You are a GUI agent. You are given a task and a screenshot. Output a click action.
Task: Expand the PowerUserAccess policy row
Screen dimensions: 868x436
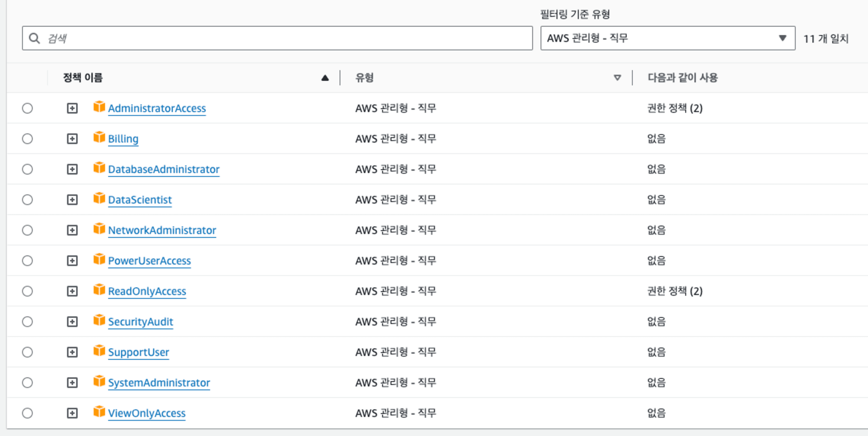[x=72, y=261]
